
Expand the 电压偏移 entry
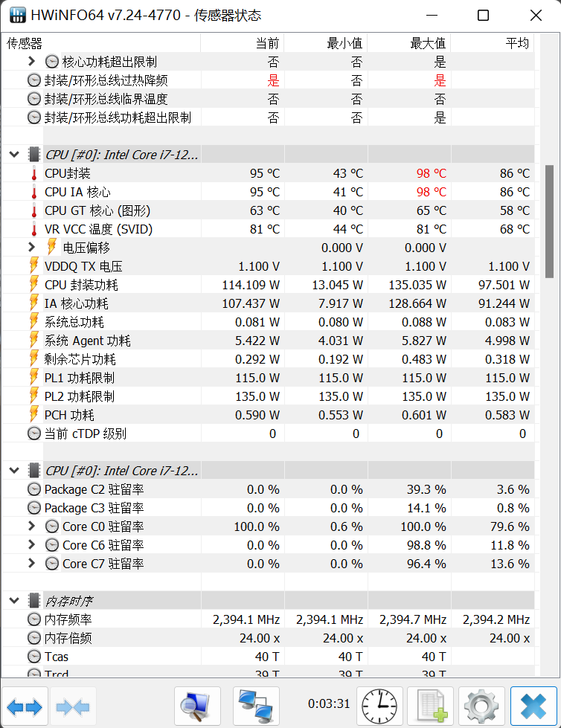31,247
